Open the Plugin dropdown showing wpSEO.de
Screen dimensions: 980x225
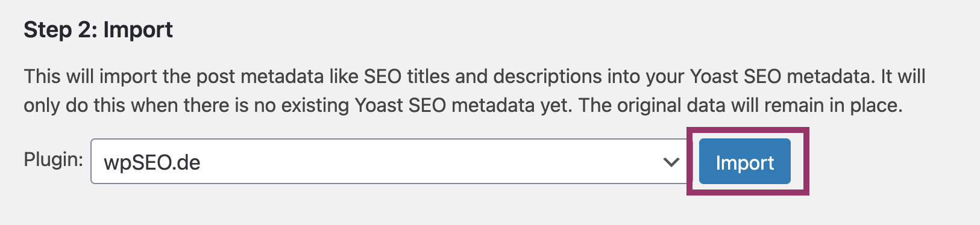tap(389, 161)
